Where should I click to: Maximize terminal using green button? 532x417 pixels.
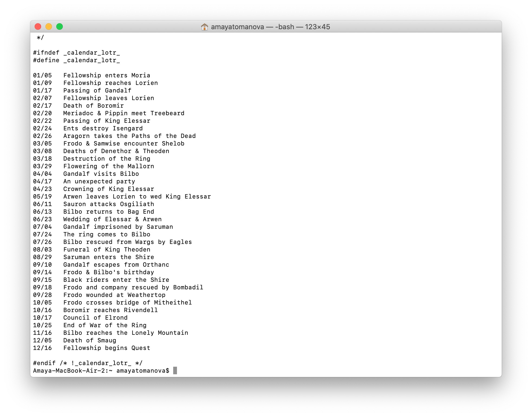[60, 27]
